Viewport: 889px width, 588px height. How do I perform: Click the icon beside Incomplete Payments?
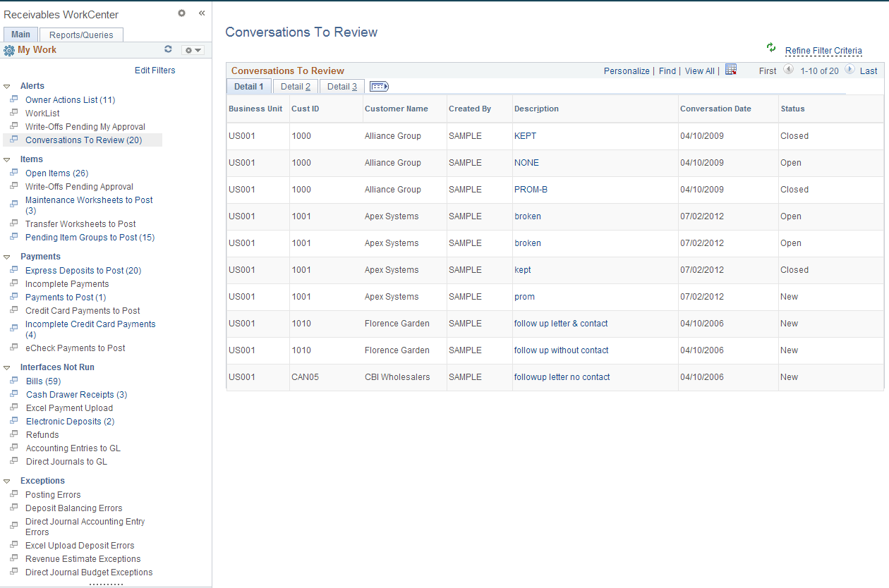pyautogui.click(x=13, y=283)
